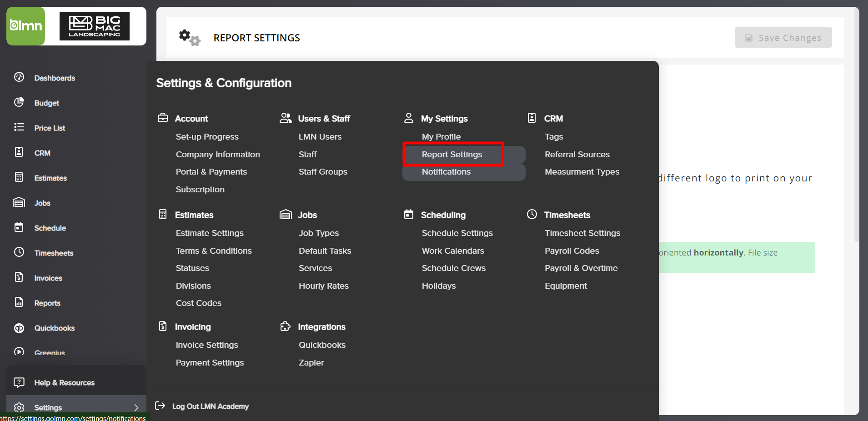Image resolution: width=868 pixels, height=421 pixels.
Task: Click the Greenius sidebar item
Action: (x=49, y=353)
